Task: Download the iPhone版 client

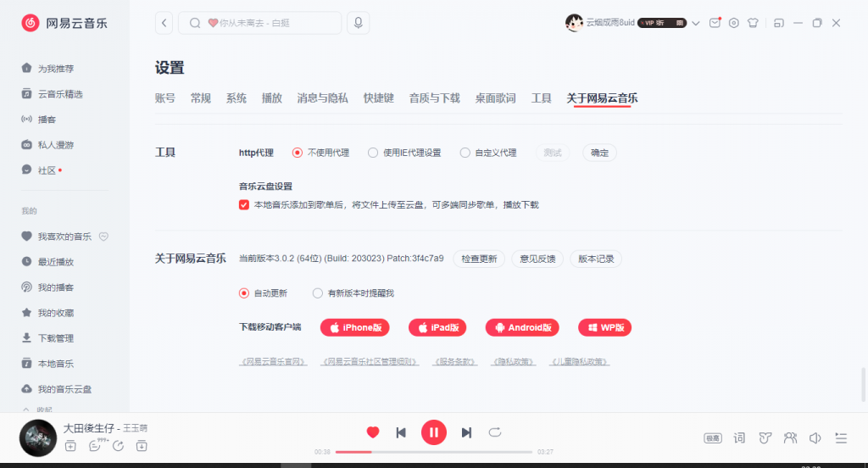Action: 355,328
